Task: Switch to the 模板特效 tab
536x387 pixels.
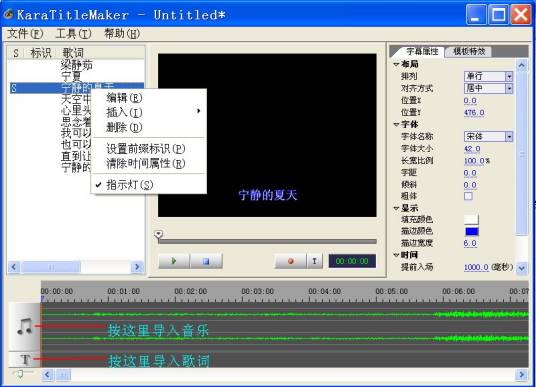Action: pyautogui.click(x=469, y=51)
